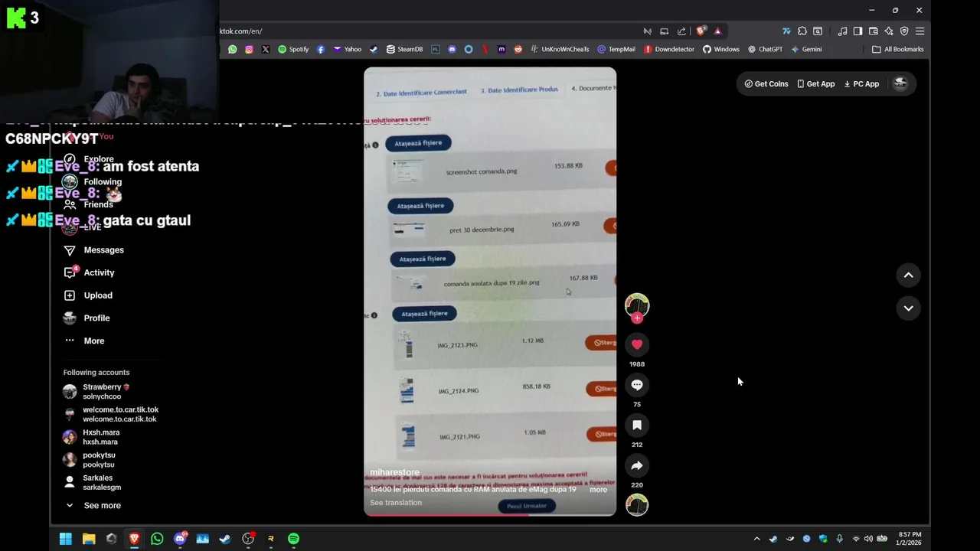Open Sarkales following account

point(92,483)
